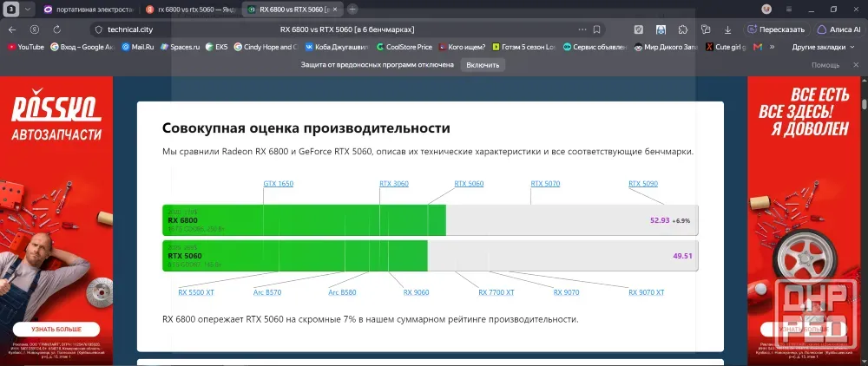Open the Сервис объявлений bookmark
This screenshot has width=868, height=366.
(595, 47)
